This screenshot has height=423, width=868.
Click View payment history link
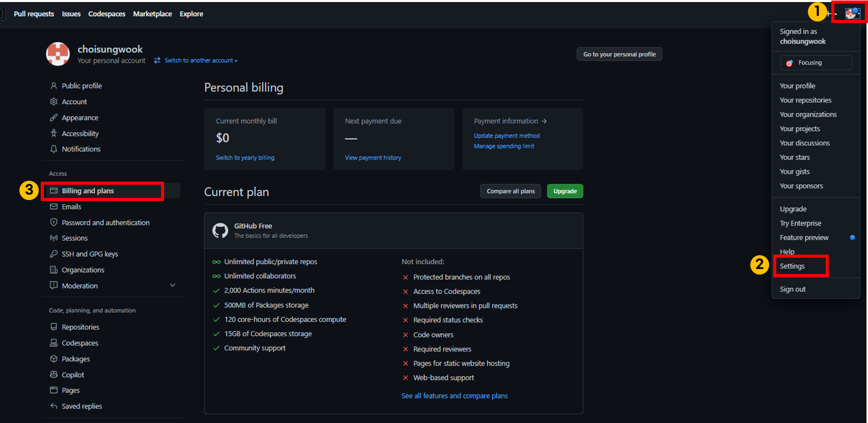click(x=373, y=158)
